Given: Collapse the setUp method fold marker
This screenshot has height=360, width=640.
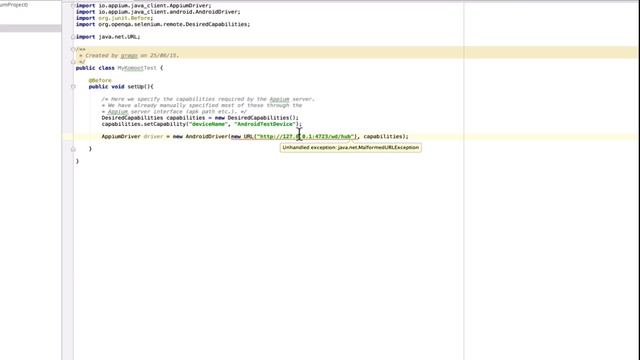Looking at the screenshot, I should pos(73,87).
